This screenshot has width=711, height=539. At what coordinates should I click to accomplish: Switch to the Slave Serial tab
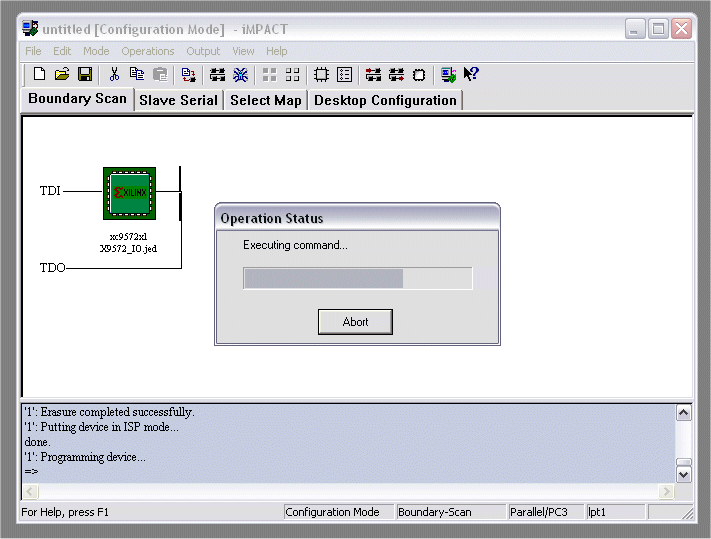coord(179,100)
